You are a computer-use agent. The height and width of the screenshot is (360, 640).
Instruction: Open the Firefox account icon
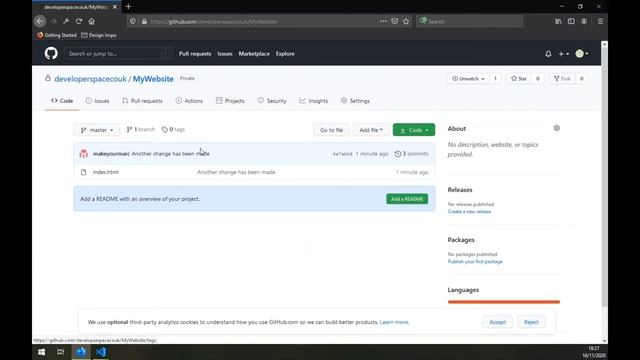(584, 21)
